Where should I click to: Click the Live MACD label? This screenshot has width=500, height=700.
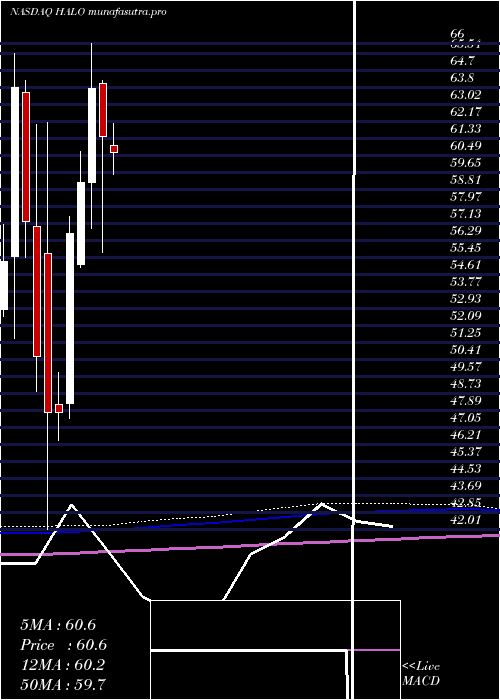(x=421, y=673)
